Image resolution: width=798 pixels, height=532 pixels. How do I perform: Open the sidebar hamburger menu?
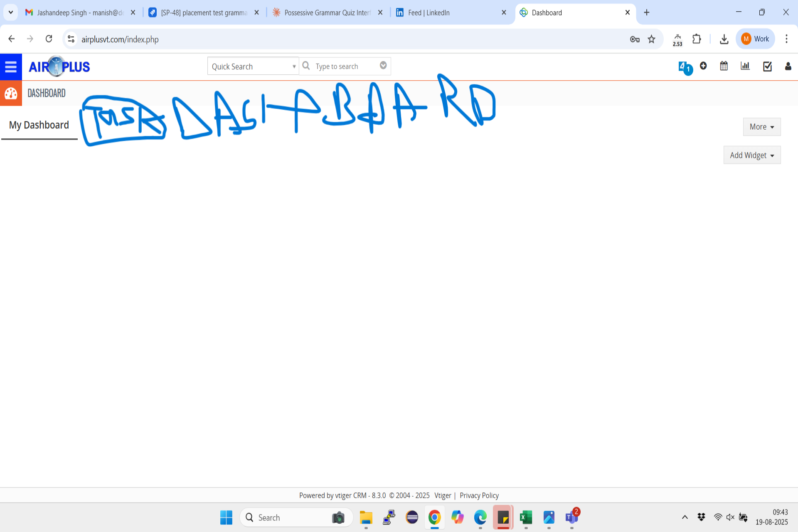click(x=11, y=66)
